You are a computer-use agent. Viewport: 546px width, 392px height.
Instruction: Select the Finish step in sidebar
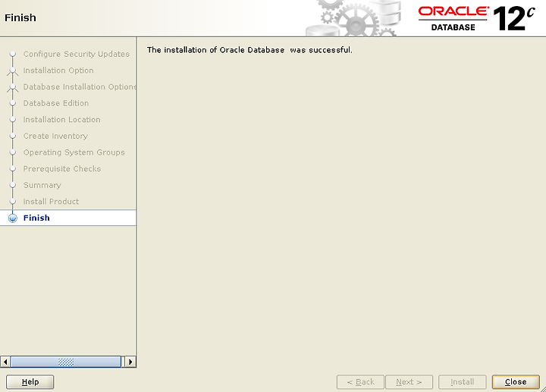click(68, 218)
